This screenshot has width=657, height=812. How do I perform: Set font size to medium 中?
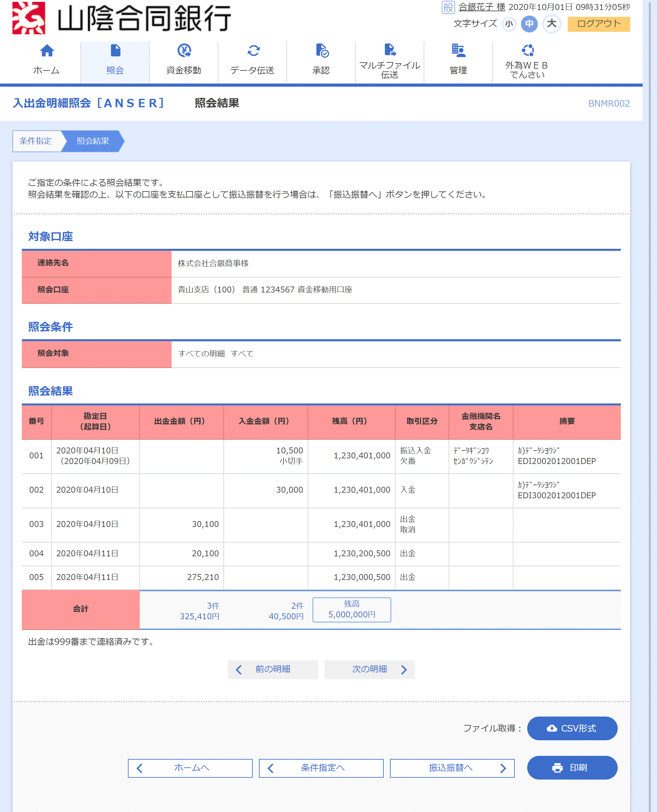pyautogui.click(x=529, y=24)
